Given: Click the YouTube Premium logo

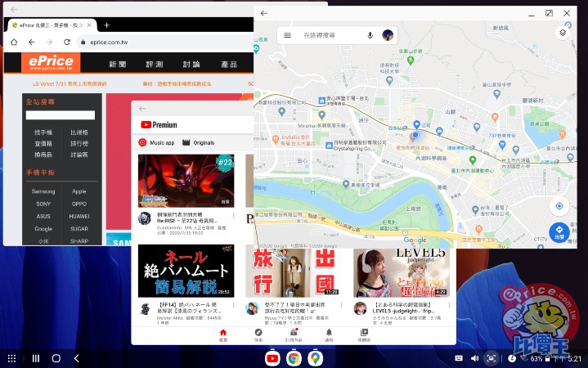Looking at the screenshot, I should click(159, 124).
